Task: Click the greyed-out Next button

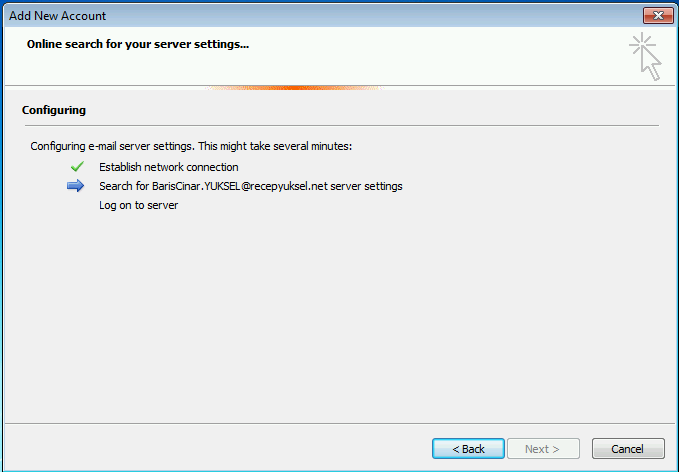Action: [x=543, y=449]
